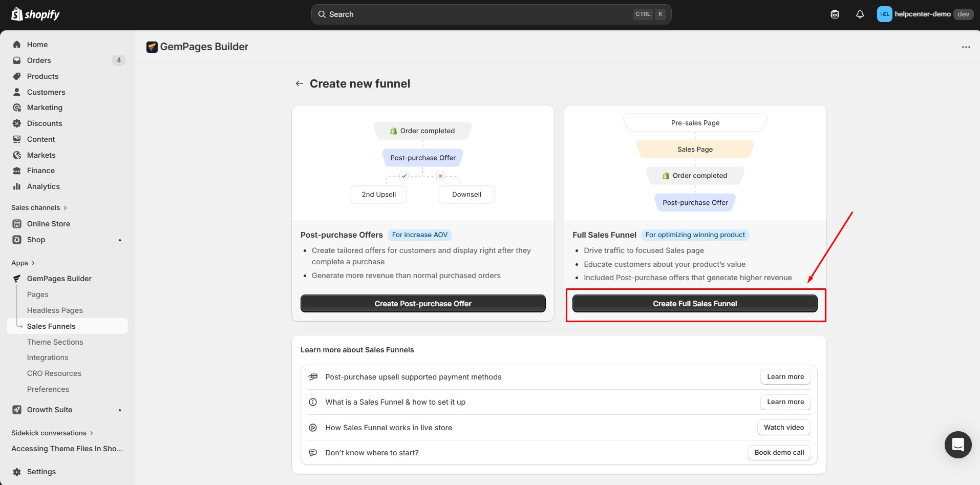This screenshot has height=485, width=980.
Task: Click the Orders icon showing 4 items
Action: coord(17,60)
